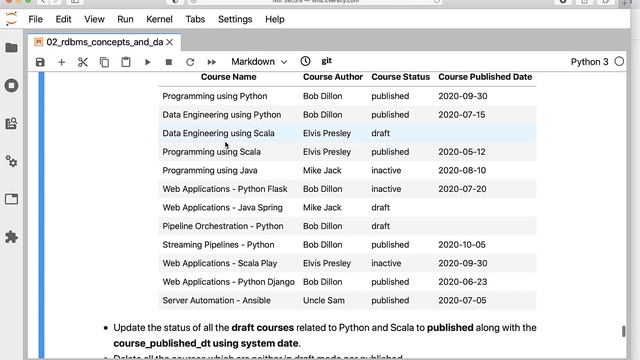The width and height of the screenshot is (640, 360).
Task: Click the Course Name column header
Action: [x=229, y=77]
